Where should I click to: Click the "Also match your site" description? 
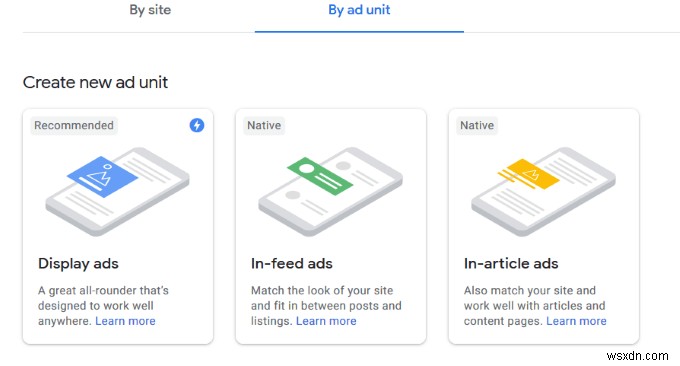coord(535,306)
